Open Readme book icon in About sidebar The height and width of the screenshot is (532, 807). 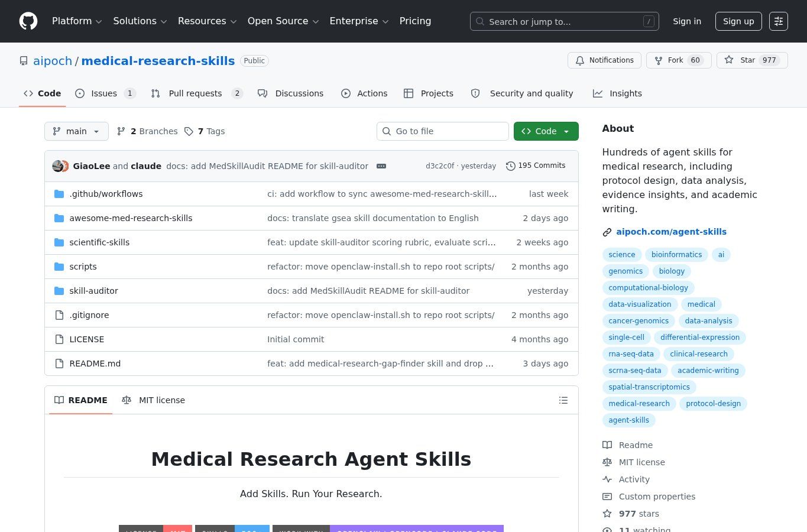[x=607, y=445]
